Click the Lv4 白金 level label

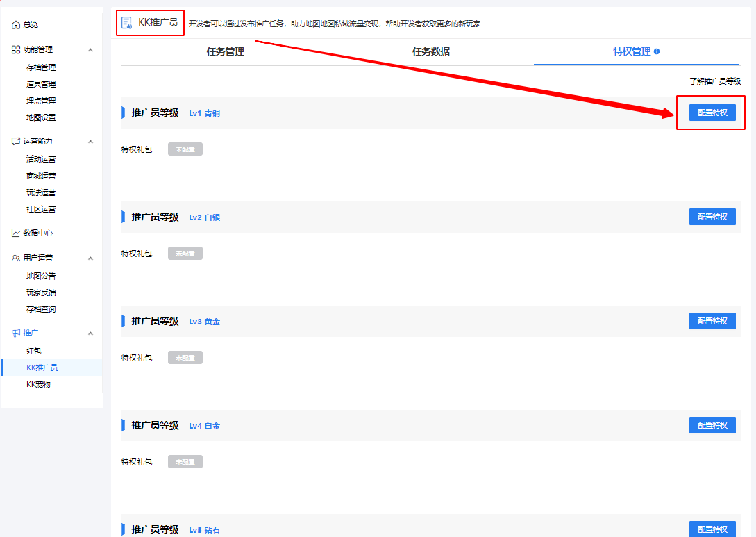pyautogui.click(x=204, y=426)
